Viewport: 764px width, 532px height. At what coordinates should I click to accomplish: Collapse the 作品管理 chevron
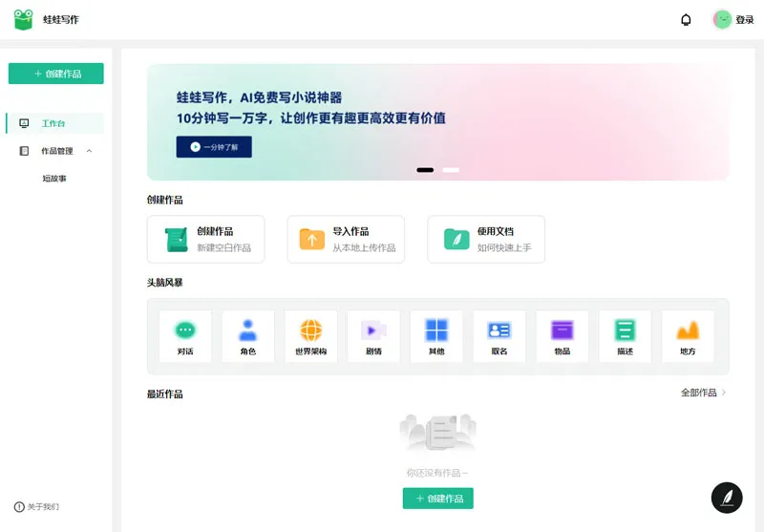pyautogui.click(x=89, y=151)
